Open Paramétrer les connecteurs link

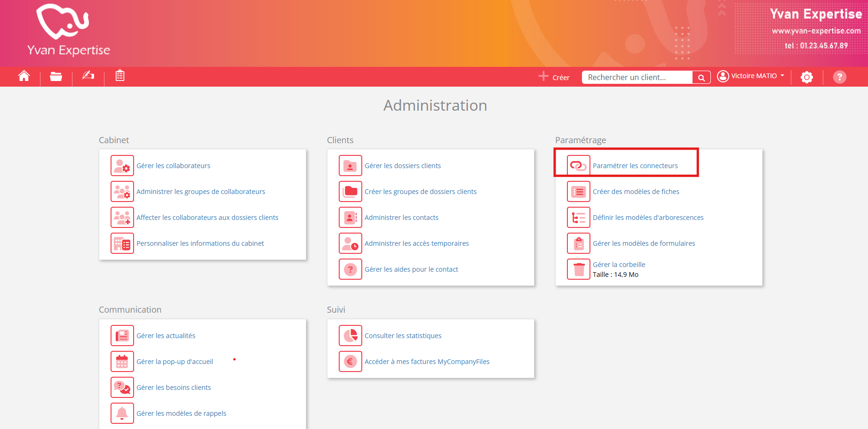pyautogui.click(x=635, y=166)
